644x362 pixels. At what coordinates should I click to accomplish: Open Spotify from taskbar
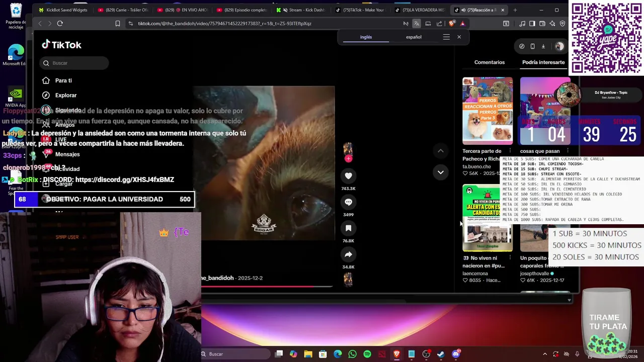point(367,354)
